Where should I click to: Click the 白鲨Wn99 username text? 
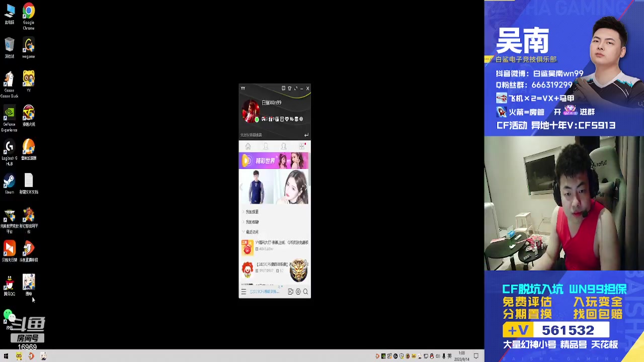point(272,103)
